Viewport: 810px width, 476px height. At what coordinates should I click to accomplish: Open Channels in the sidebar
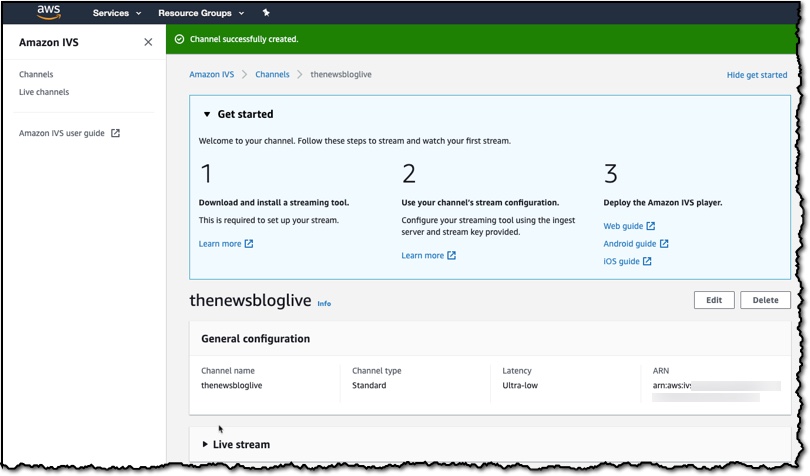[36, 74]
